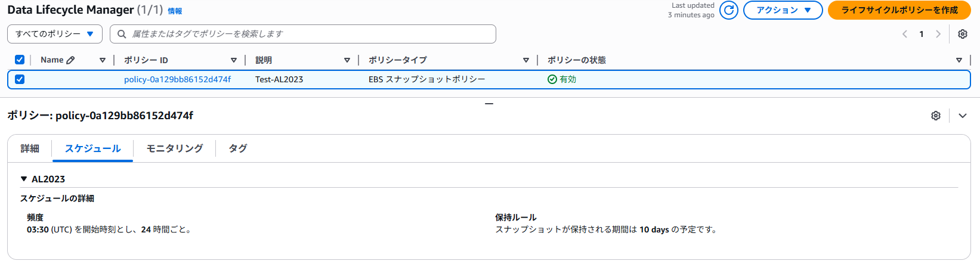Click the Name column edit pencil icon

click(x=71, y=60)
